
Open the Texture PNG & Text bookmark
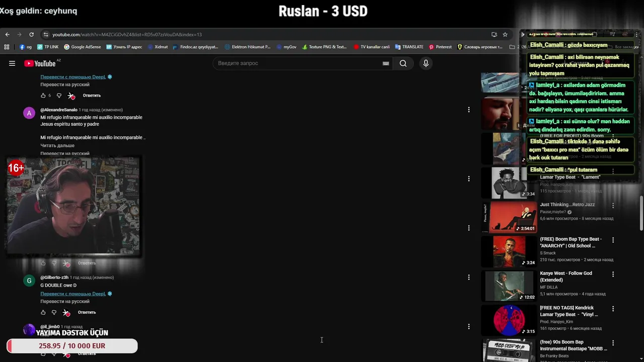(325, 47)
